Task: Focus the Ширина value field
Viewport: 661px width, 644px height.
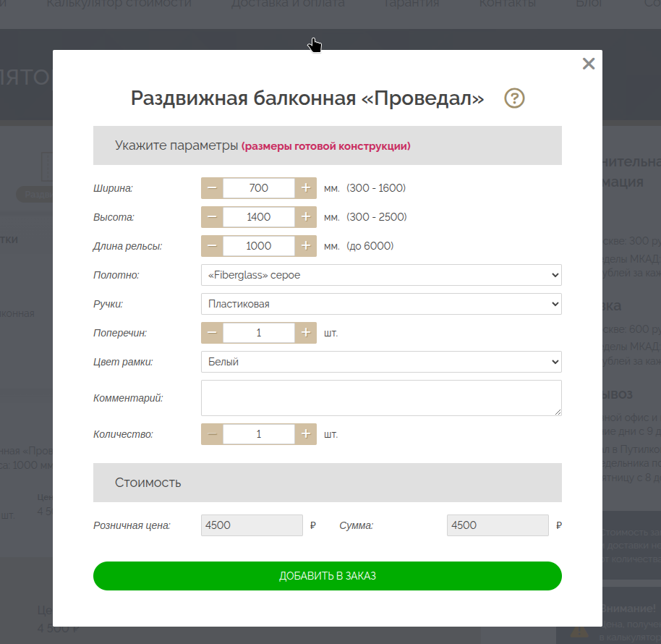Action: tap(259, 188)
